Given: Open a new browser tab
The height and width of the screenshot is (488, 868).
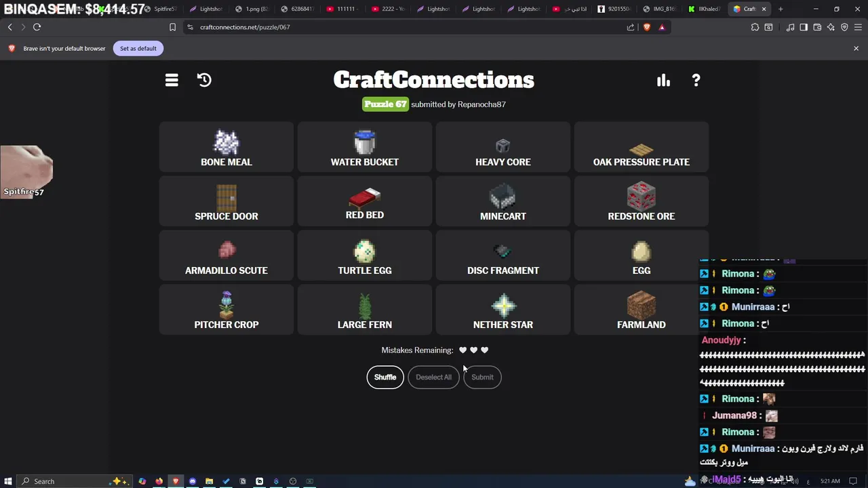Looking at the screenshot, I should (781, 9).
